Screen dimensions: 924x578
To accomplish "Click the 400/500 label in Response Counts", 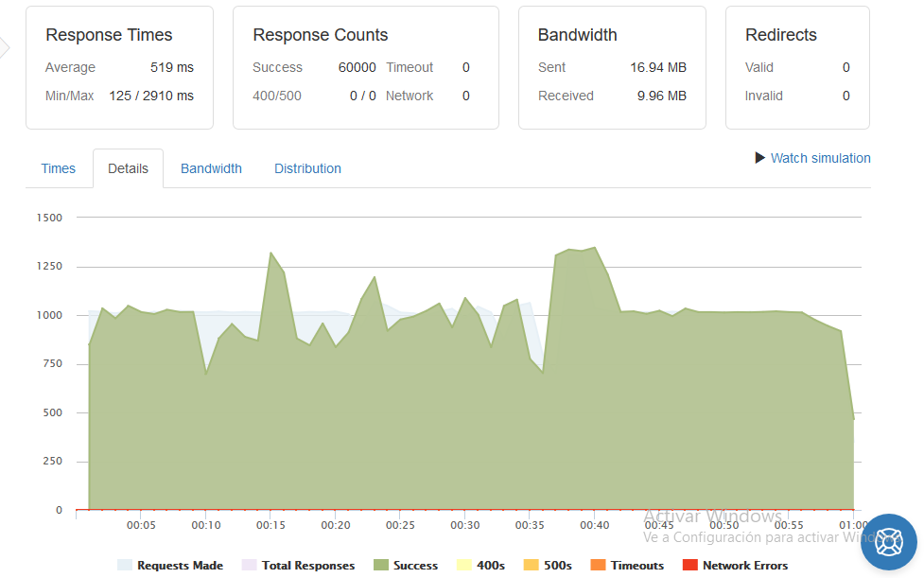I will pyautogui.click(x=277, y=96).
